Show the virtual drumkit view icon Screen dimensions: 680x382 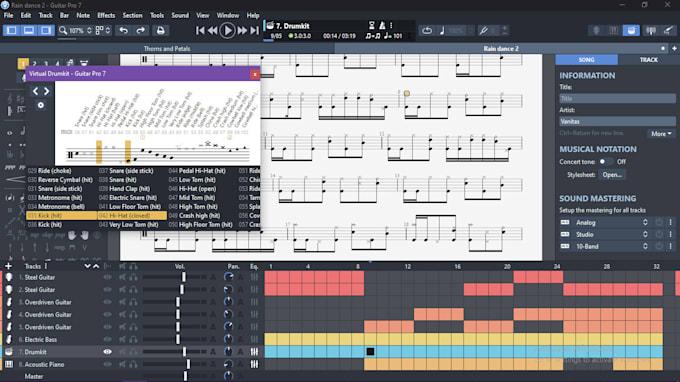[631, 30]
